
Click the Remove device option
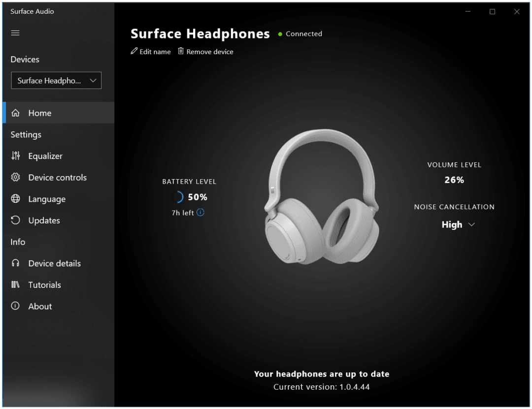(x=210, y=51)
